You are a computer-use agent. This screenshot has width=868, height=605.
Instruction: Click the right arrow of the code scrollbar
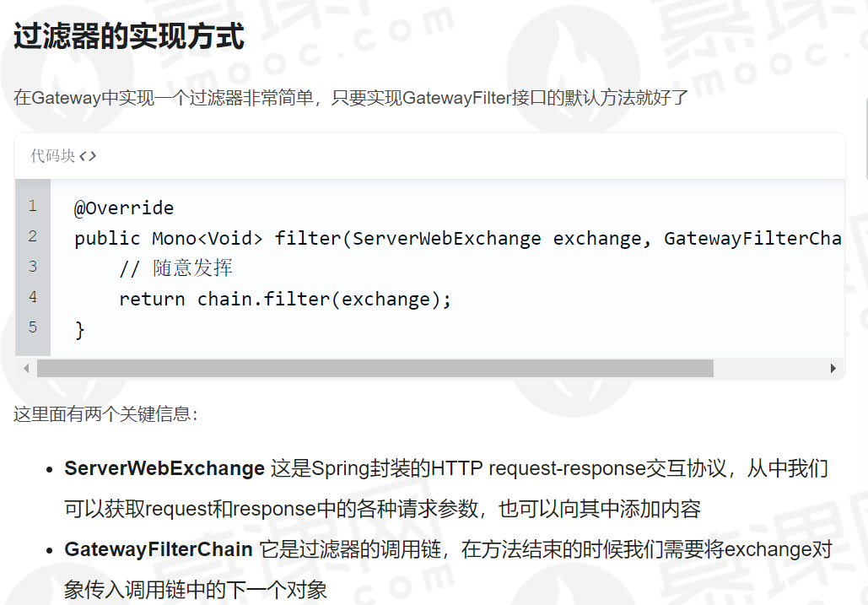click(833, 368)
